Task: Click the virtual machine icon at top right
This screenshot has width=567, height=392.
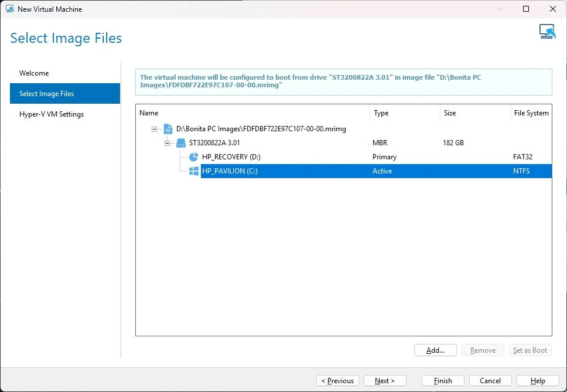Action: pos(547,32)
